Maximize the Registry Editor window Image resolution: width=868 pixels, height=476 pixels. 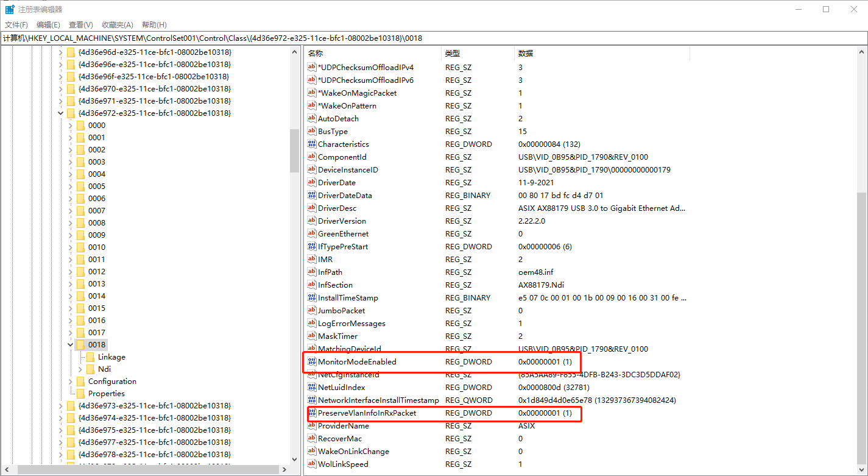coord(826,9)
